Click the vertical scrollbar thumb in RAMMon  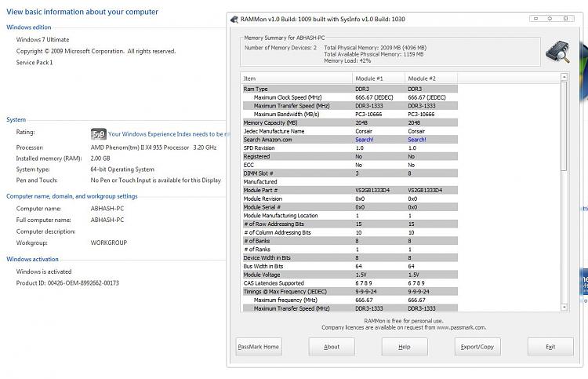pos(564,126)
